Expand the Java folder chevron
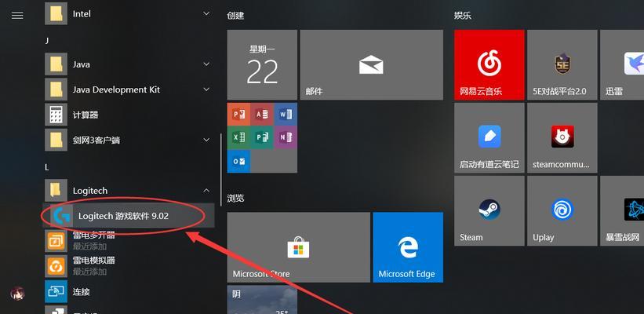The image size is (644, 314). point(206,64)
